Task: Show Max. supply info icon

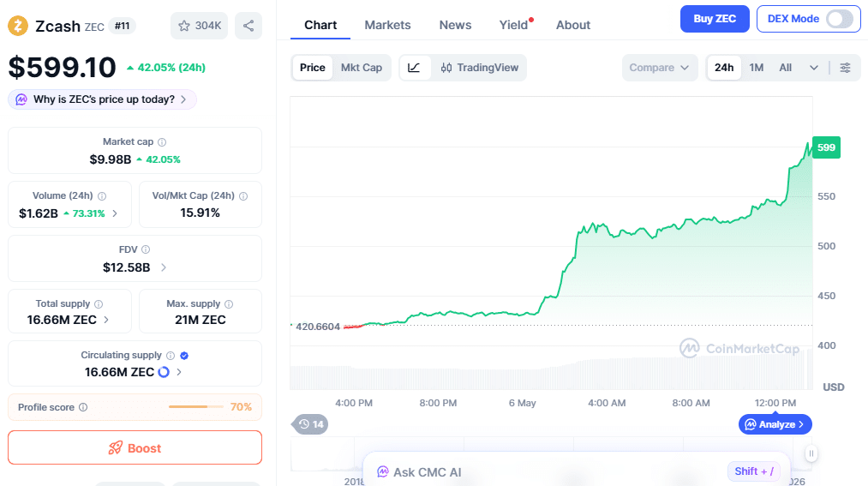Action: pyautogui.click(x=229, y=304)
